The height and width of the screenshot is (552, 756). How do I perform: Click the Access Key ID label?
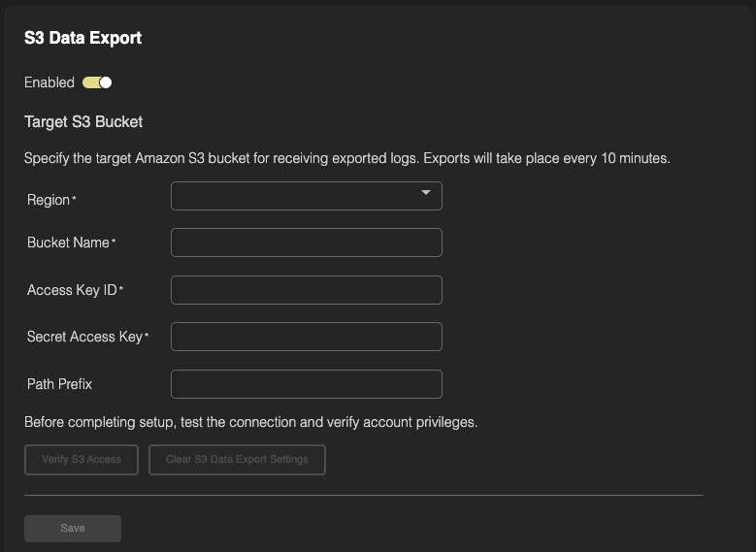tap(72, 290)
